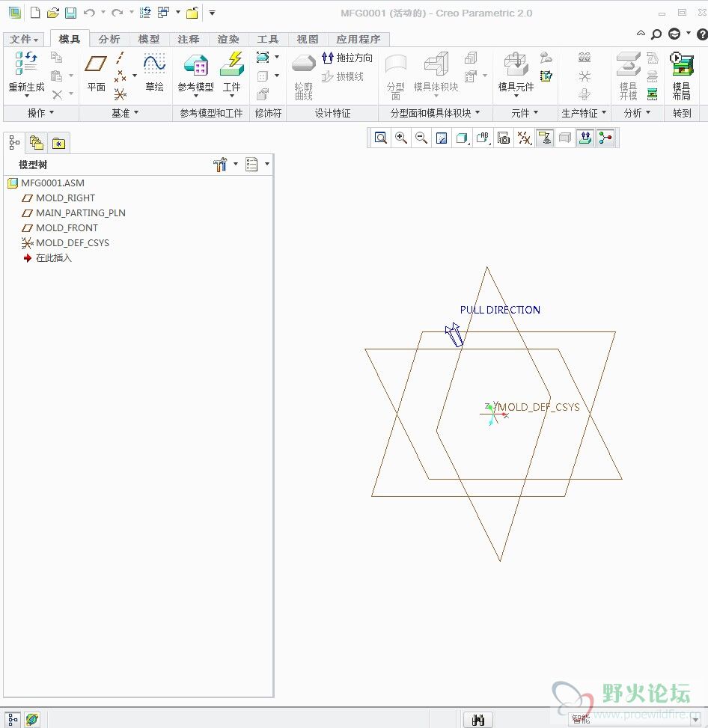
Task: Expand Parting Surface and Mold Volume (分型面和模具体积块) group
Action: [x=435, y=113]
